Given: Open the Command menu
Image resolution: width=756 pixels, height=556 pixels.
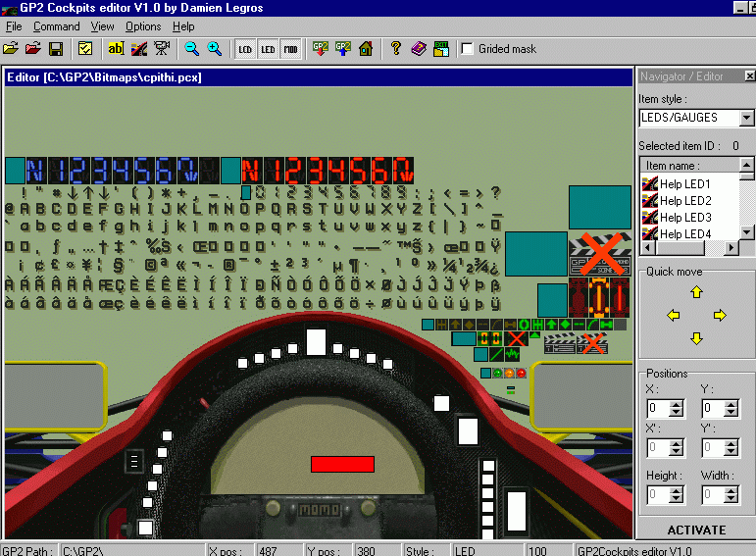Looking at the screenshot, I should [x=56, y=26].
